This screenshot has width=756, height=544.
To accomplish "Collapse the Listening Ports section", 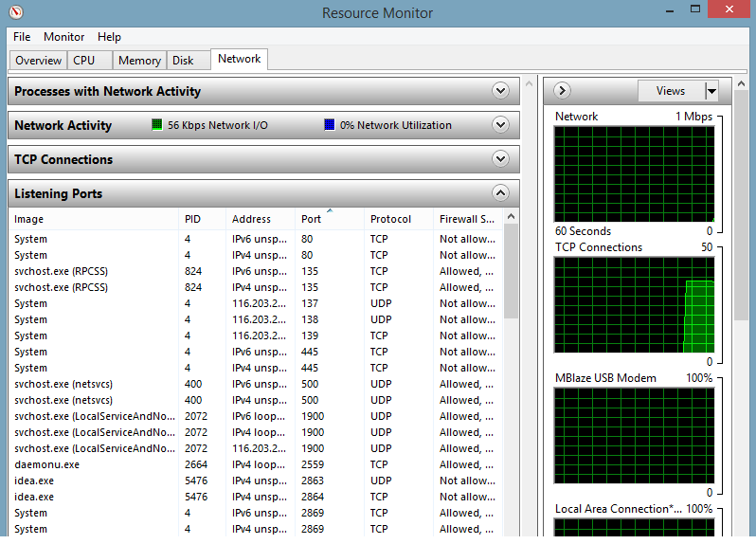I will point(501,193).
